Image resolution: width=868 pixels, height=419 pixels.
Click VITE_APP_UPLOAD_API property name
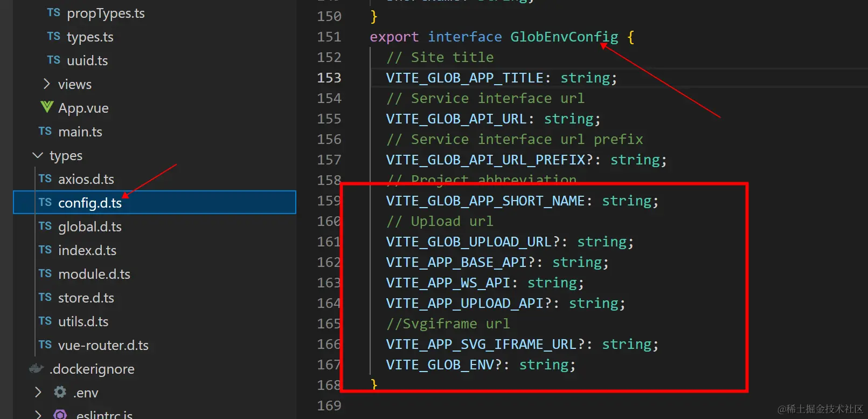[x=464, y=303]
